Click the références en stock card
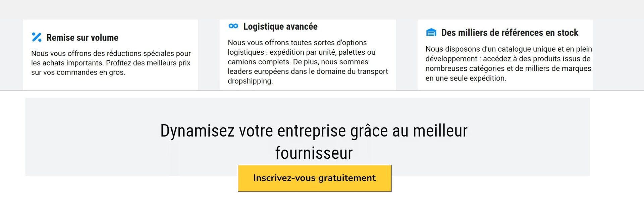 (505, 55)
